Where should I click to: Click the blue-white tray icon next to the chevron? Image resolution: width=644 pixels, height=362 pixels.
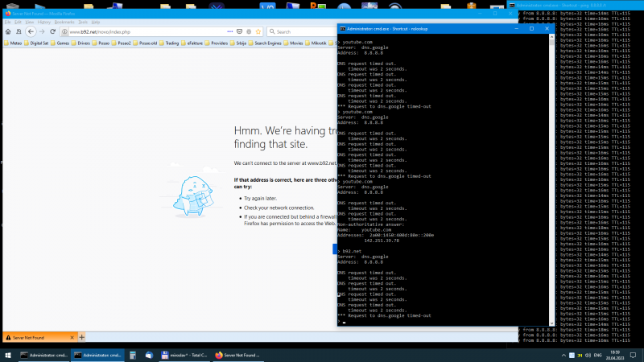[x=572, y=355]
